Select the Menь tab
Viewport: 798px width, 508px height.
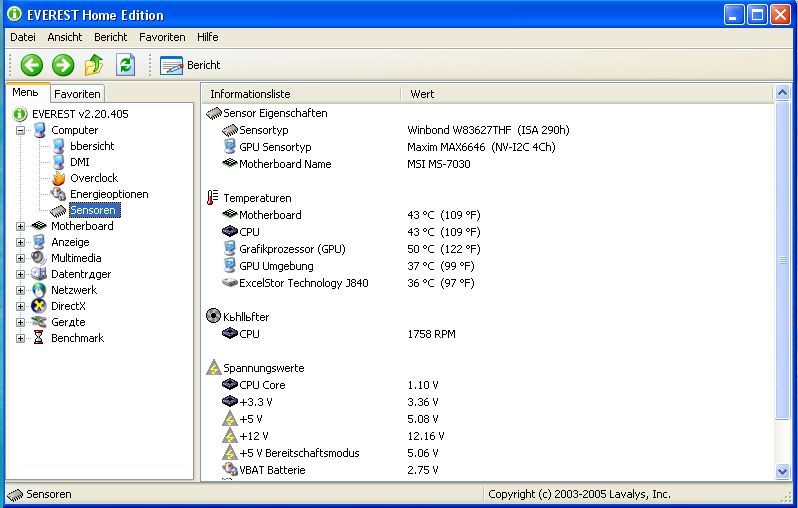point(25,92)
